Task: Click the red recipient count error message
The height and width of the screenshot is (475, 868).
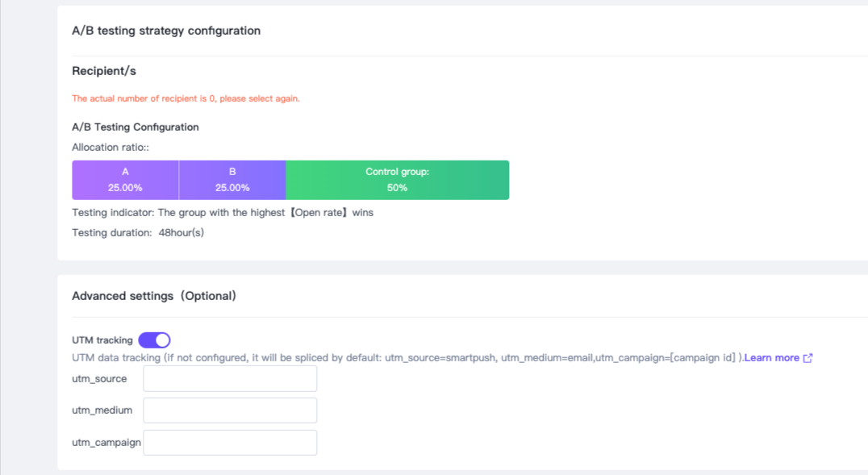Action: pyautogui.click(x=186, y=98)
